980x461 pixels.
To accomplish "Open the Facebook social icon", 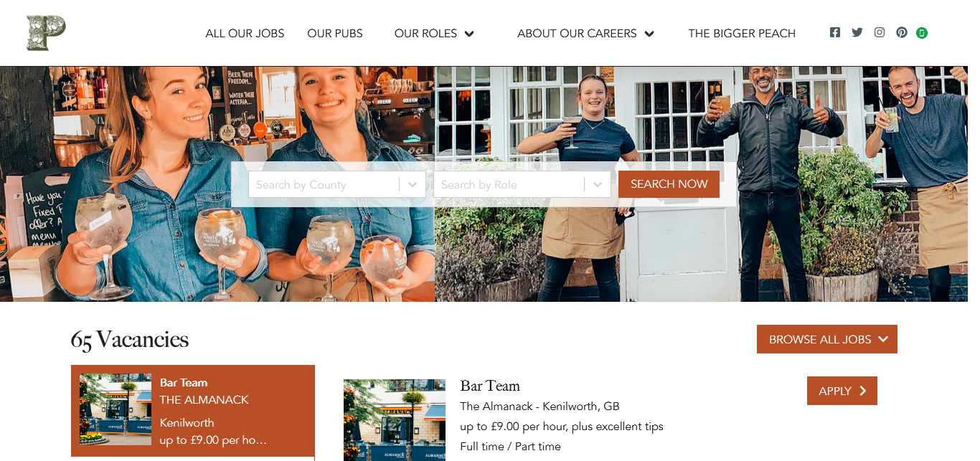I will pyautogui.click(x=834, y=32).
